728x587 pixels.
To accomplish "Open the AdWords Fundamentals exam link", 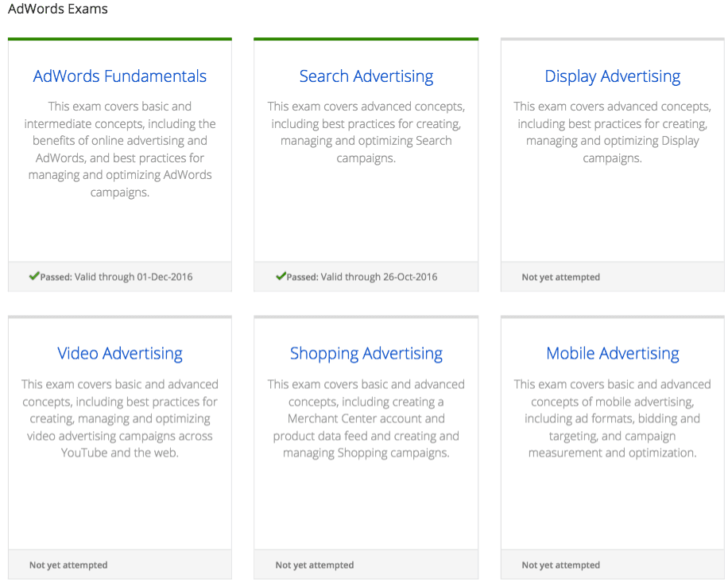I will tap(120, 76).
